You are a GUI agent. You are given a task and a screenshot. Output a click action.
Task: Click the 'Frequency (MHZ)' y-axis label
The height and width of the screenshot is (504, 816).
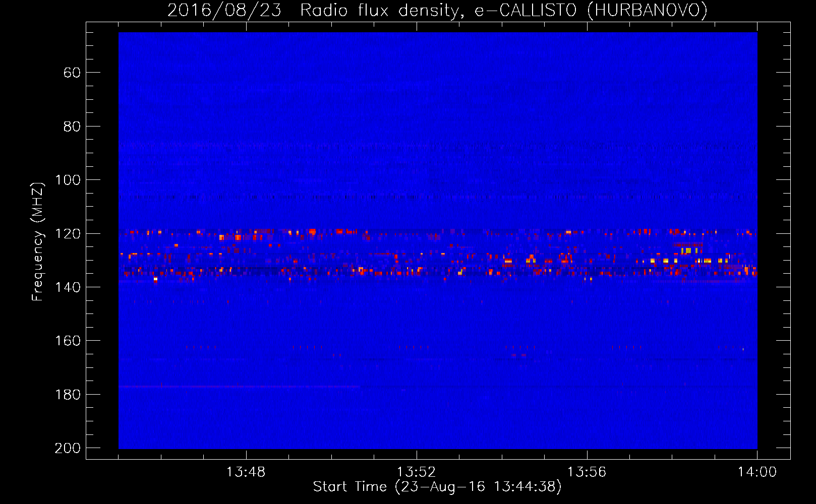[x=38, y=241]
